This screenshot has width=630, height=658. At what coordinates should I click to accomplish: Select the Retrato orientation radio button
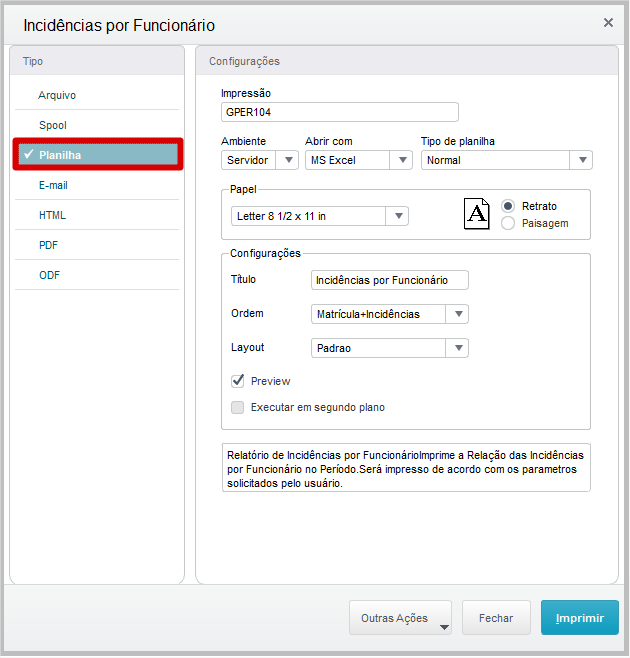pos(508,206)
